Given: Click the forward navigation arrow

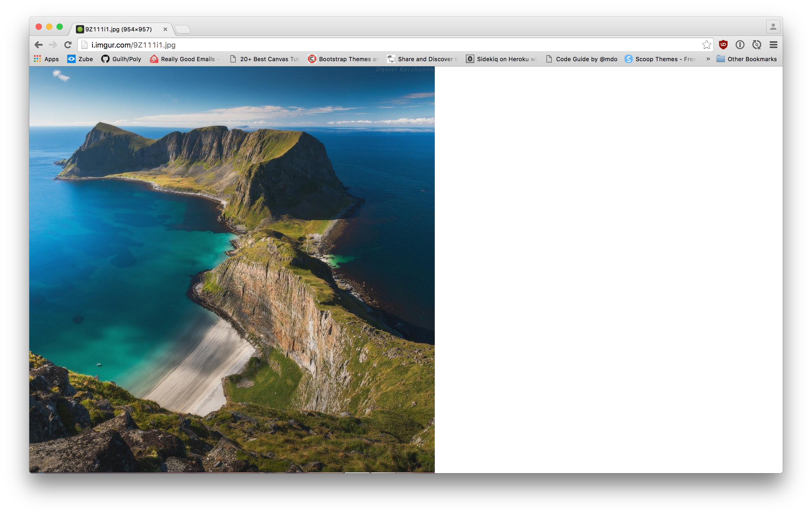Looking at the screenshot, I should click(53, 45).
